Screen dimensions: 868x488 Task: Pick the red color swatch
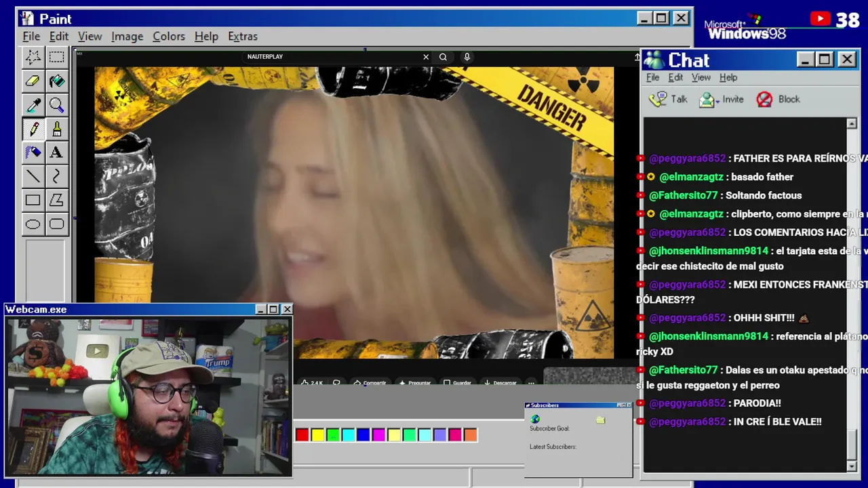[302, 434]
